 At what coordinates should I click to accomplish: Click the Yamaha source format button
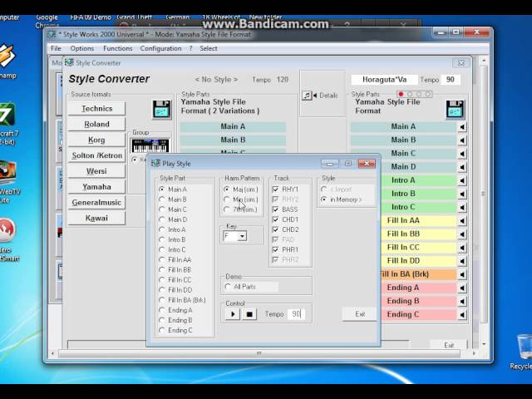point(96,187)
